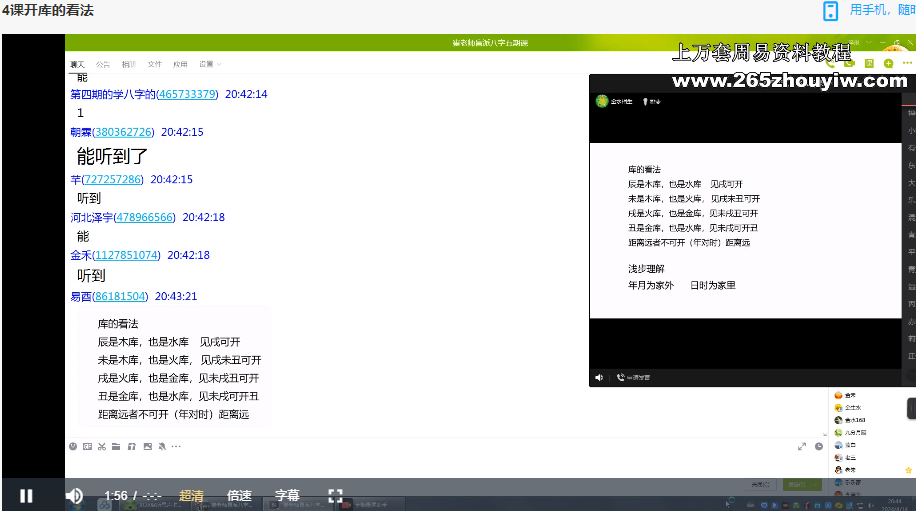Open the 设置 dropdown tab
916x511 pixels.
(208, 64)
